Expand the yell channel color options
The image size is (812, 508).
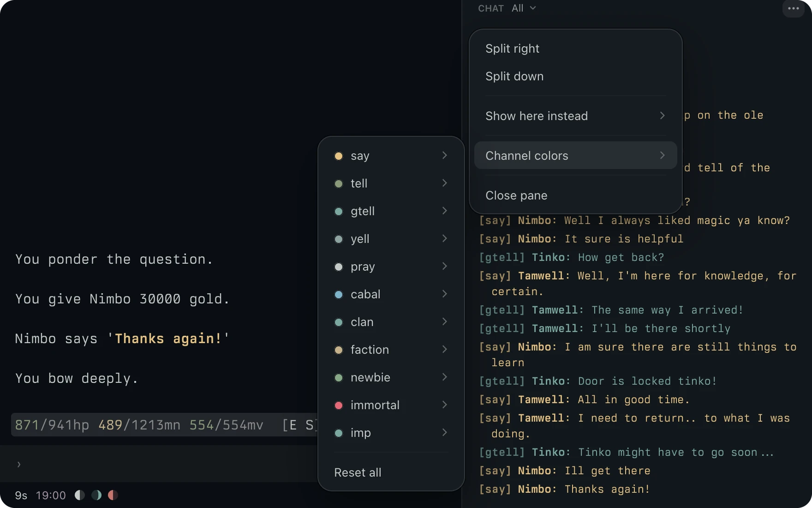[391, 239]
